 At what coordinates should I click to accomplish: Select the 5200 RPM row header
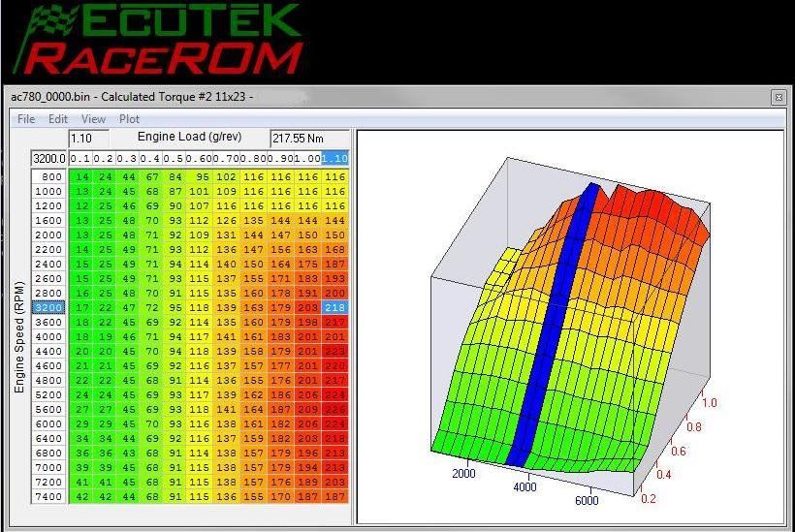point(49,395)
